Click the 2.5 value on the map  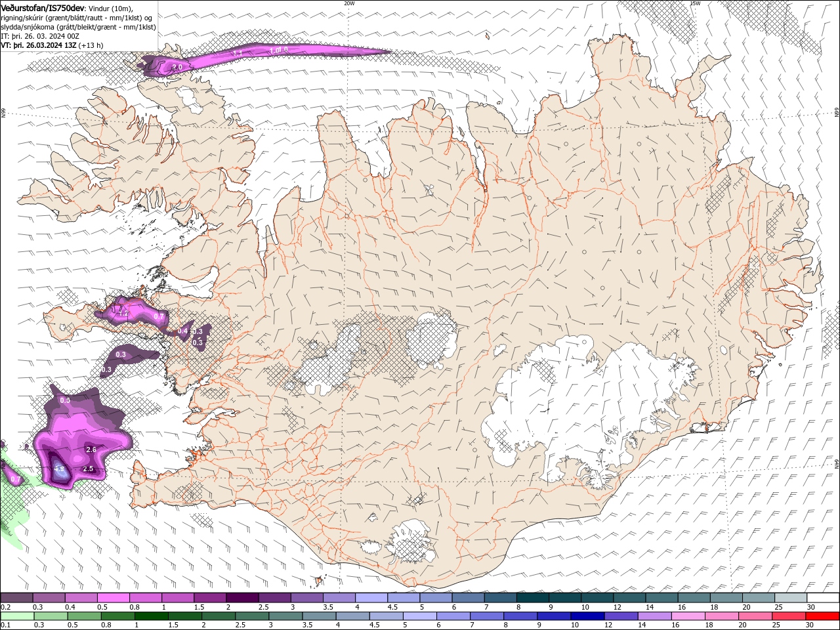click(88, 469)
